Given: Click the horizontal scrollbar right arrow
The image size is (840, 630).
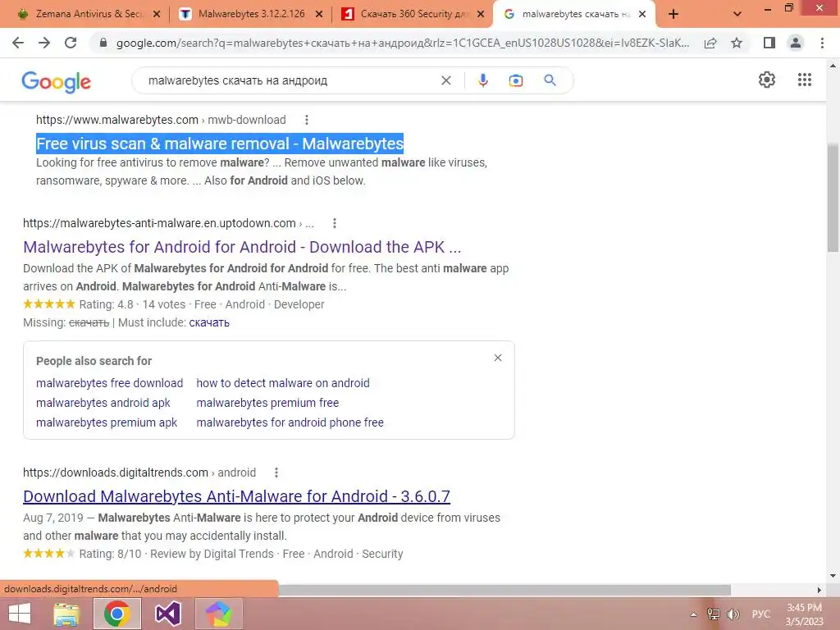Looking at the screenshot, I should coord(819,590).
